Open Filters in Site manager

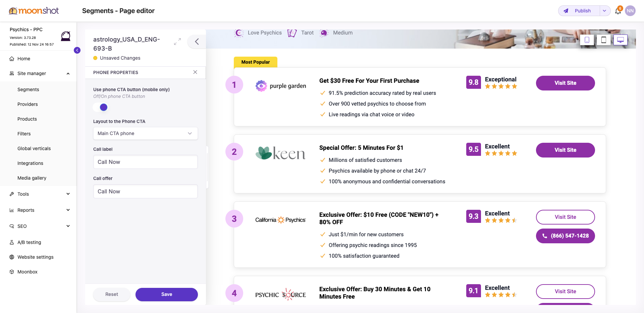coord(24,134)
